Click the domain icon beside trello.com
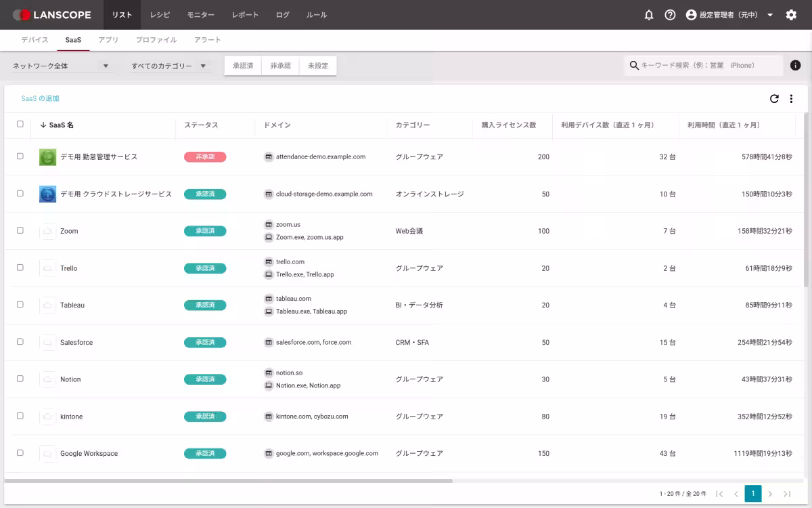Viewport: 812px width, 508px height. 269,261
